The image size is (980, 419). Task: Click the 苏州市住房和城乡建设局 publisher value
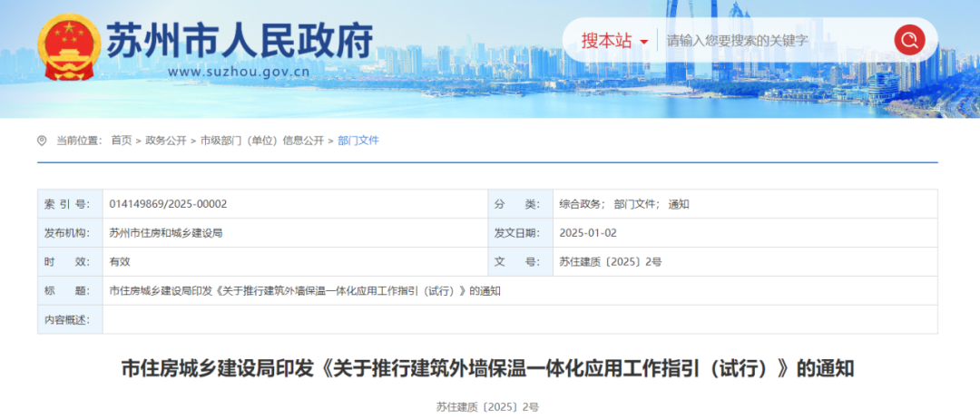point(166,233)
